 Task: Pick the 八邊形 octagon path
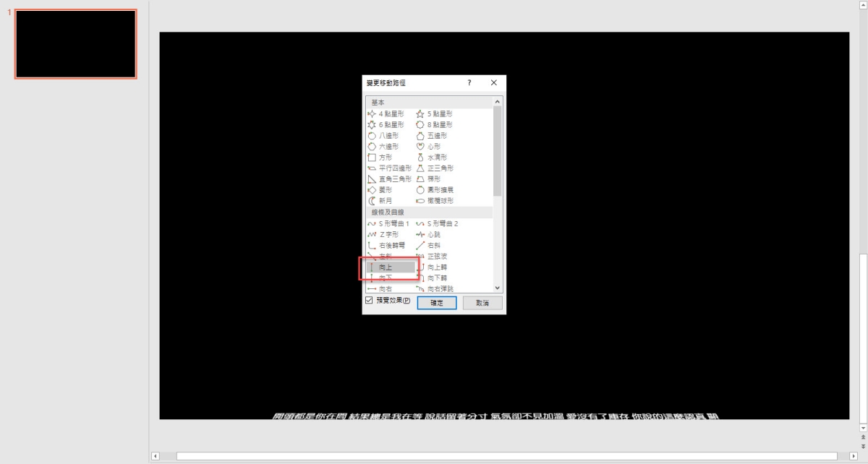(x=382, y=136)
